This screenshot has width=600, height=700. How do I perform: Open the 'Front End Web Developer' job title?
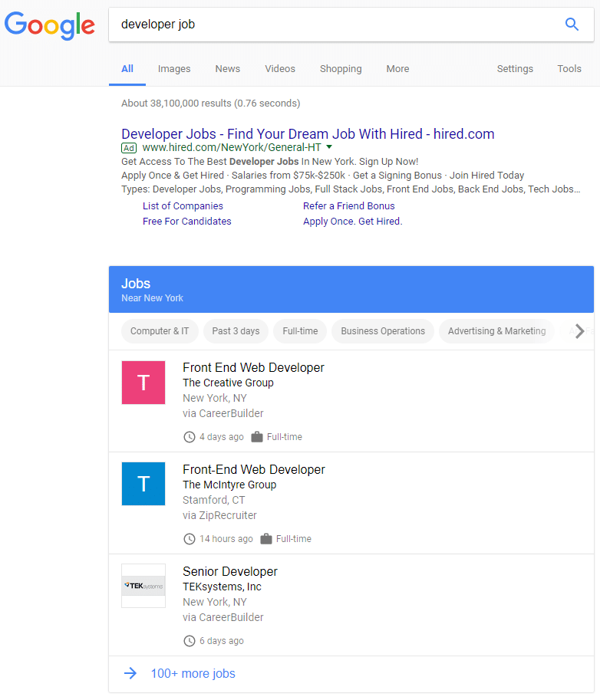(253, 367)
